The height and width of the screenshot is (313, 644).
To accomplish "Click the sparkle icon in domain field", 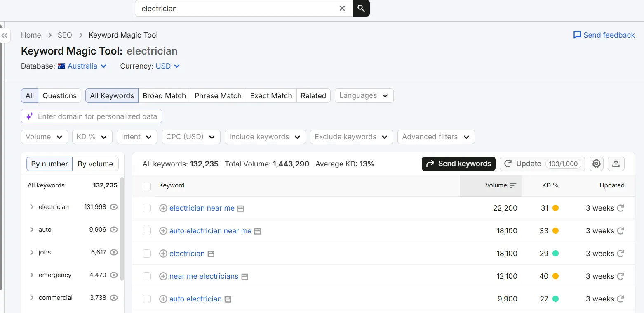I will [x=30, y=116].
